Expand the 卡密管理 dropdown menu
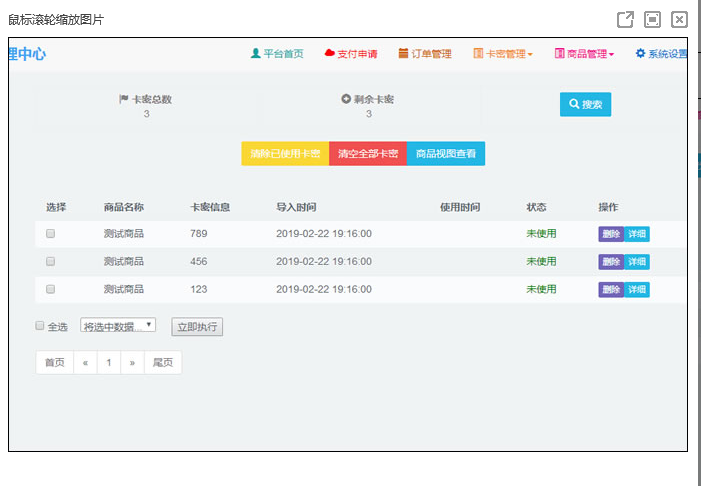This screenshot has width=701, height=486. pos(503,54)
